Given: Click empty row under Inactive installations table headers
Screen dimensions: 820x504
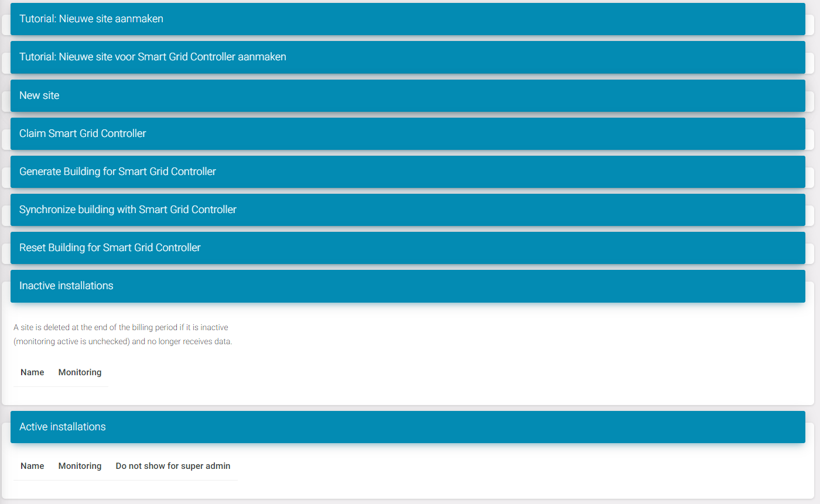Looking at the screenshot, I should [60, 393].
